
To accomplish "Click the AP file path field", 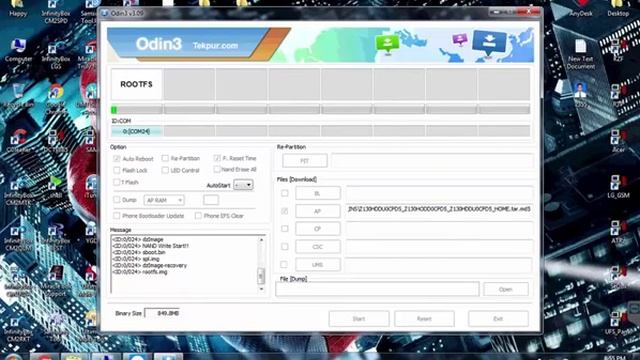I will point(439,209).
